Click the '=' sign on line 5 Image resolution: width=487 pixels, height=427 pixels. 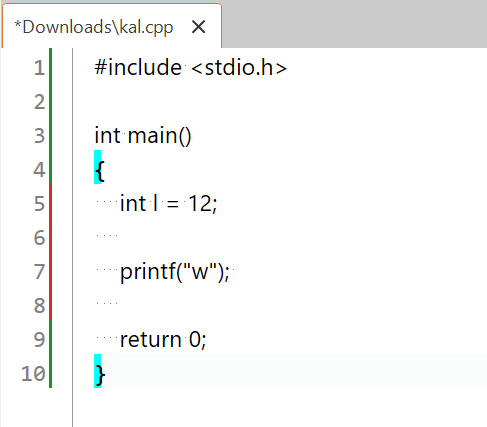172,204
